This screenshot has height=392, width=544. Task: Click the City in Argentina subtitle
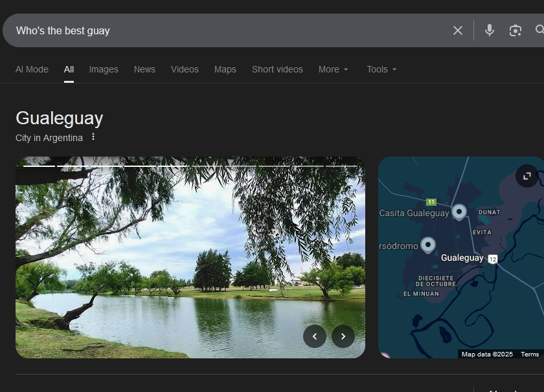click(x=49, y=138)
